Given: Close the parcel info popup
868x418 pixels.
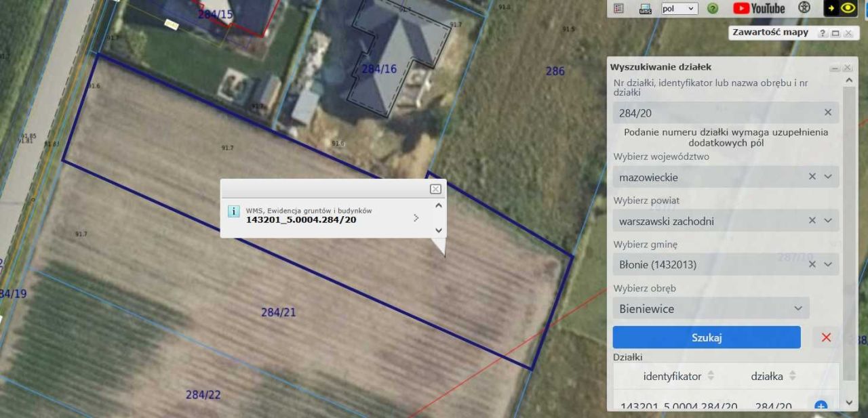Looking at the screenshot, I should click(x=435, y=189).
